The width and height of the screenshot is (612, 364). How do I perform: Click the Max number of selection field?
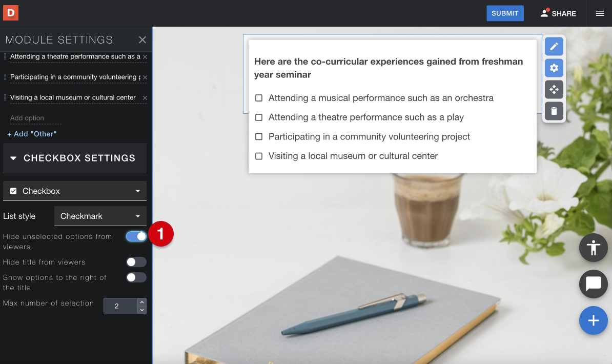point(120,306)
